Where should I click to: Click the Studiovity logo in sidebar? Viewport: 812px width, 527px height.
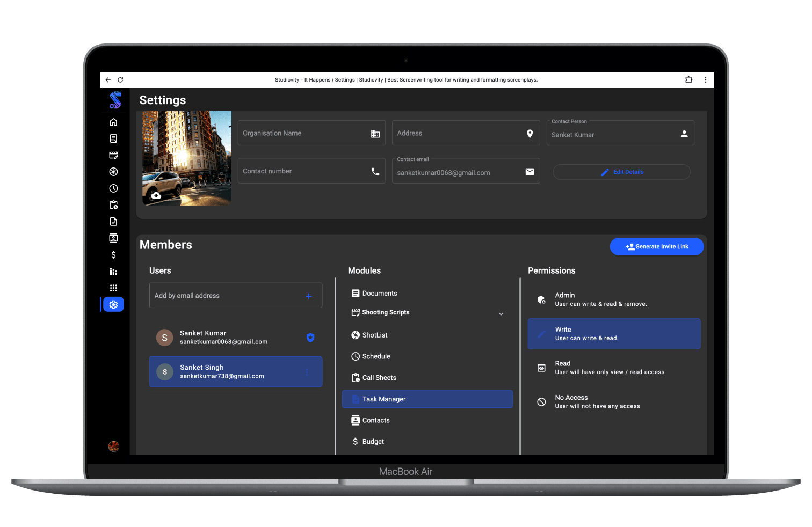coord(115,100)
